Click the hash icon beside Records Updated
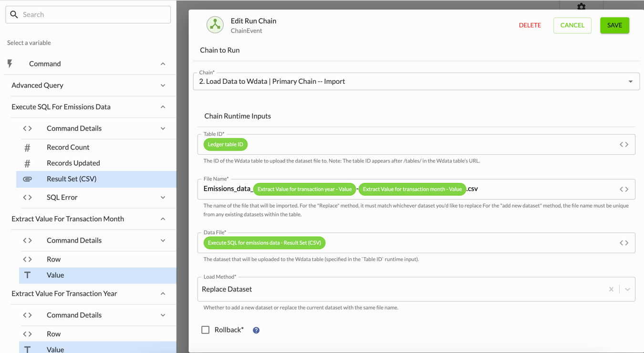Image resolution: width=644 pixels, height=353 pixels. (27, 163)
